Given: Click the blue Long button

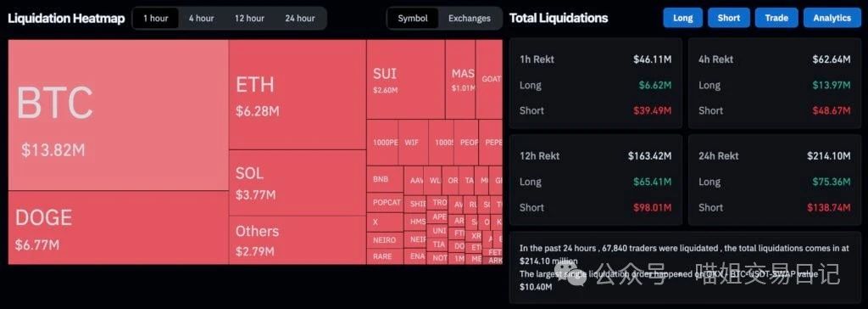Looking at the screenshot, I should (682, 18).
